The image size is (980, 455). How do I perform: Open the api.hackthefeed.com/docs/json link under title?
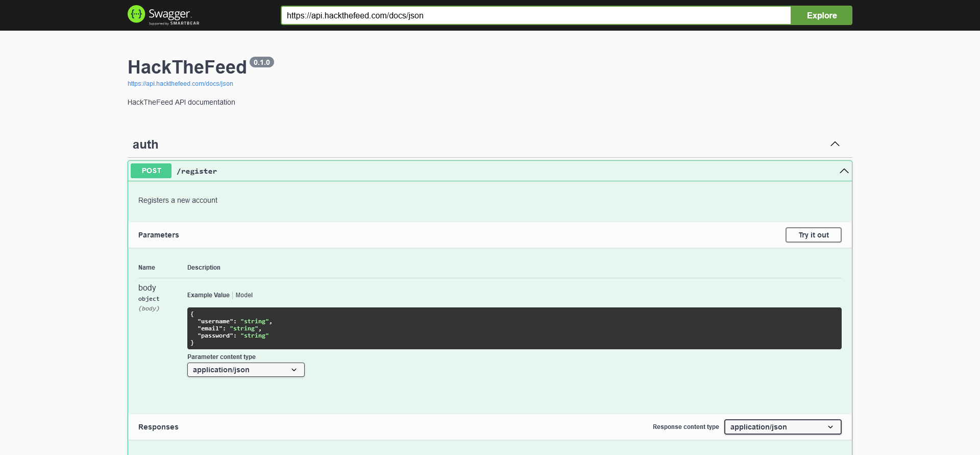pos(180,84)
